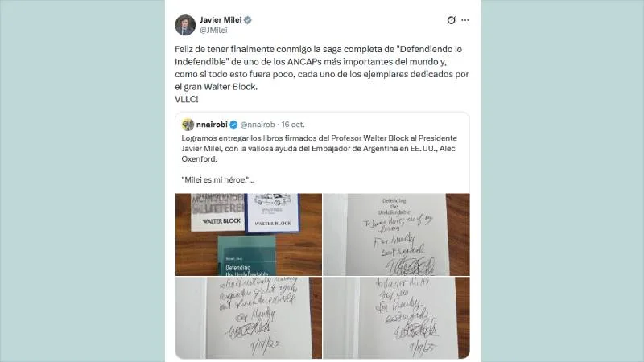Click the Grok icon beside the tweet
The image size is (644, 362).
coord(451,20)
